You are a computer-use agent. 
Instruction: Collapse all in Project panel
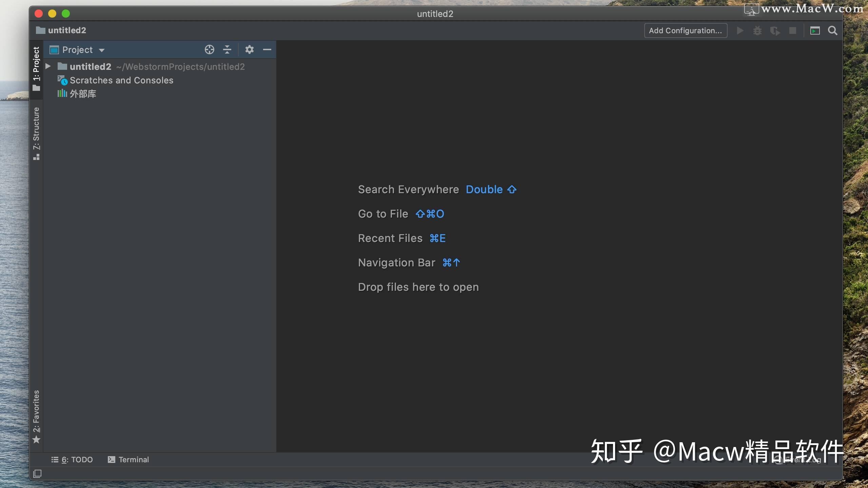[x=227, y=50]
